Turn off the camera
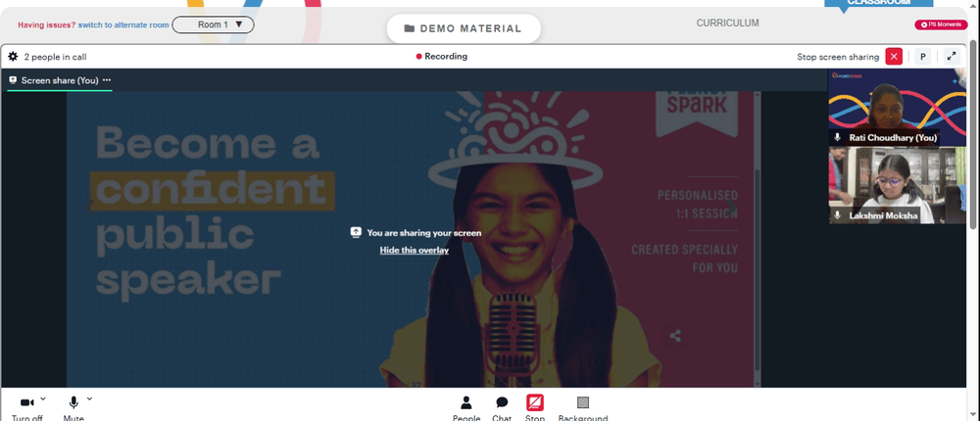This screenshot has height=421, width=980. (x=26, y=409)
